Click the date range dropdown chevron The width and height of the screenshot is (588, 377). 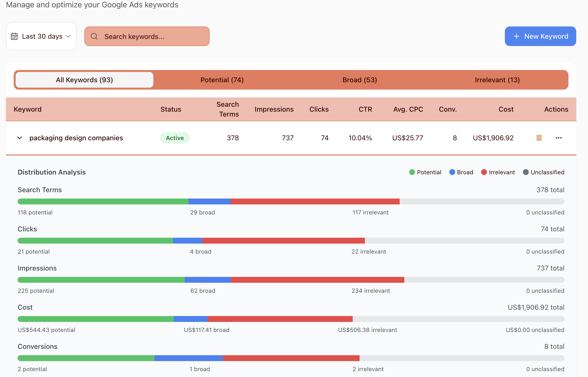[x=68, y=36]
